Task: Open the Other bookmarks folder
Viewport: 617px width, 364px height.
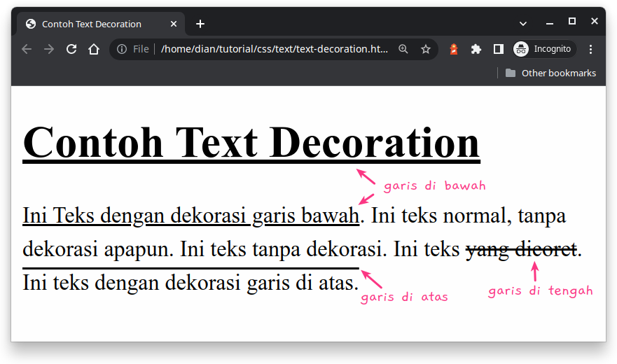Action: (x=551, y=73)
